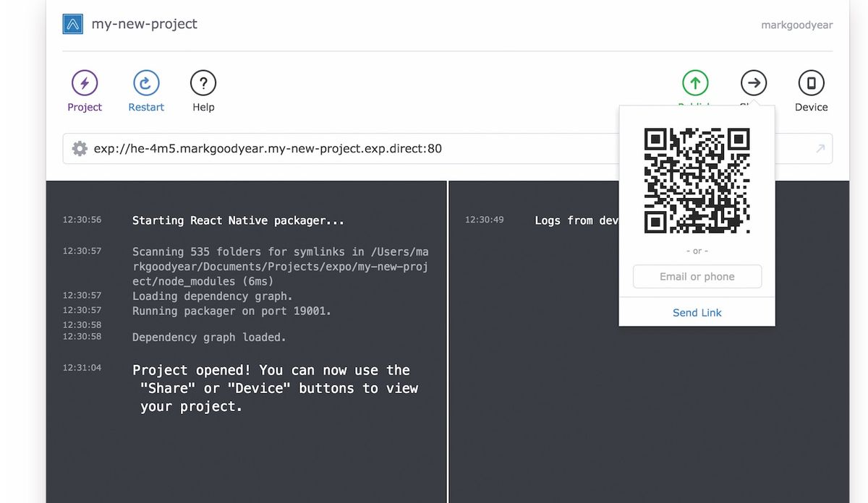Scan the QR code thumbnail in the Share popup
The width and height of the screenshot is (868, 503).
click(x=697, y=179)
